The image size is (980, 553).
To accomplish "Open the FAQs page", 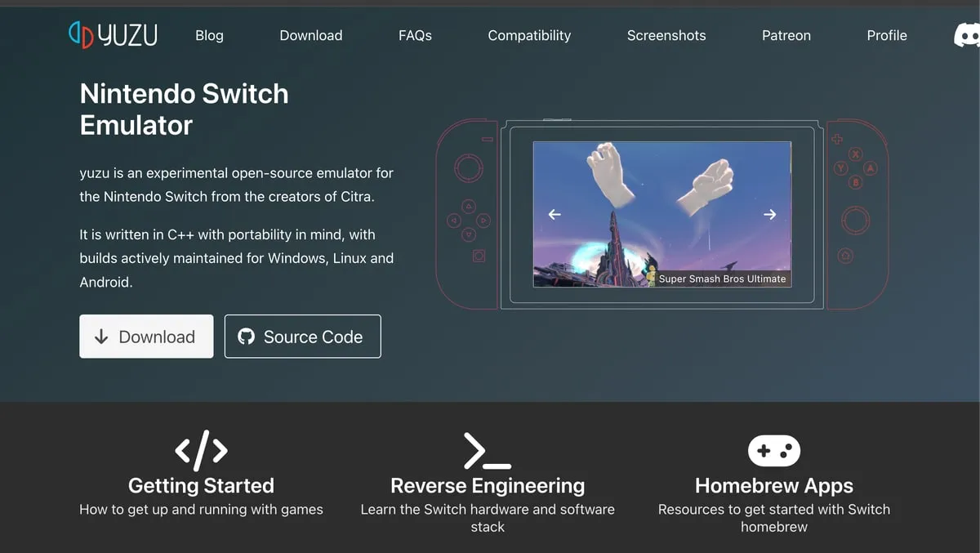I will [415, 35].
